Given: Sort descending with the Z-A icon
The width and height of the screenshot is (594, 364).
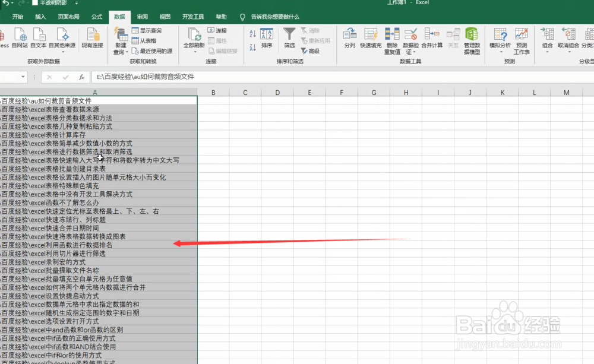Looking at the screenshot, I should [x=252, y=48].
